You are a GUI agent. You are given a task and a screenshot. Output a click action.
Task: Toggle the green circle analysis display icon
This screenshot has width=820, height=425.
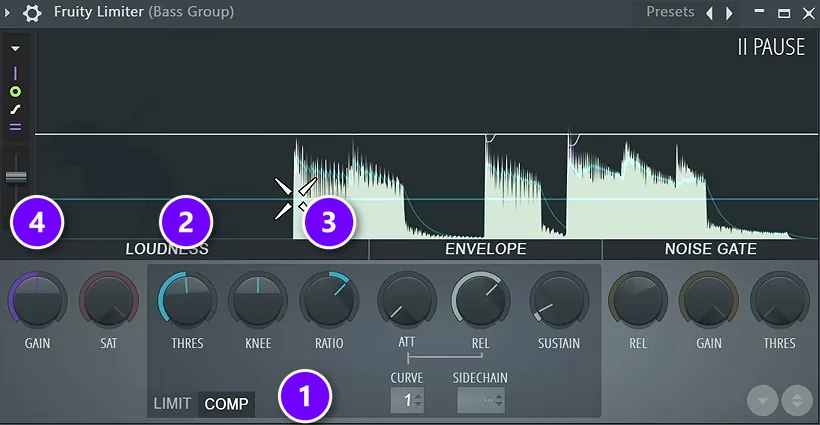[15, 92]
